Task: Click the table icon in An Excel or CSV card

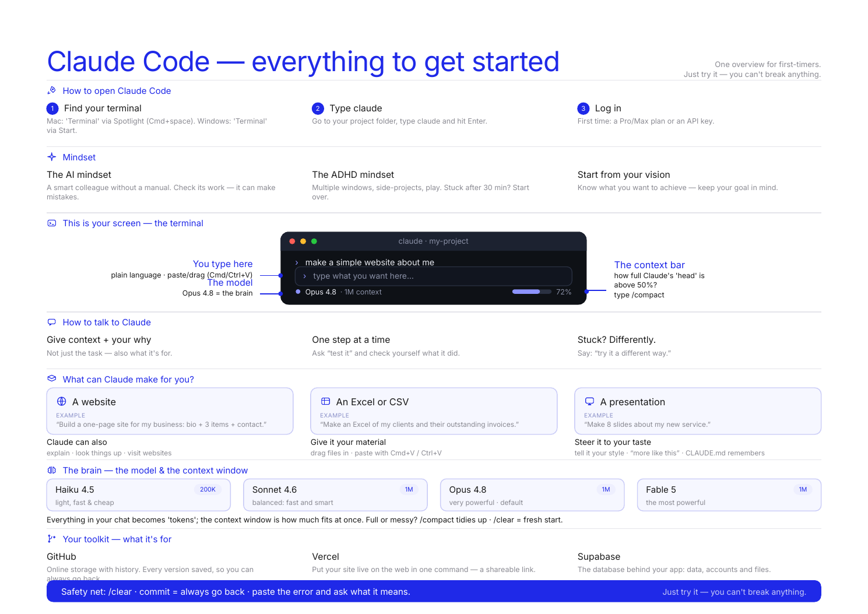Action: (x=325, y=401)
